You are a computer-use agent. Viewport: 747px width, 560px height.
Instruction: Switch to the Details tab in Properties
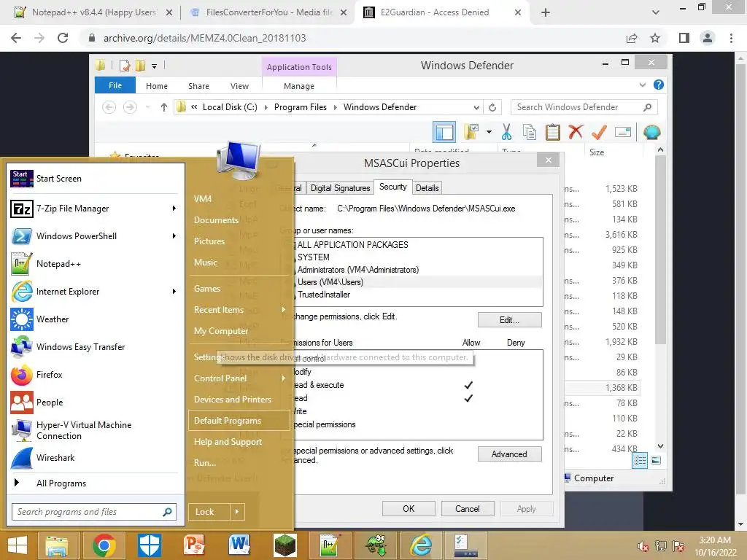[x=427, y=188]
